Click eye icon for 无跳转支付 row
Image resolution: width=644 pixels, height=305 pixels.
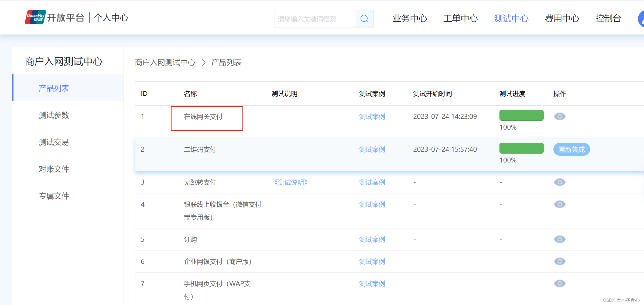tap(560, 182)
